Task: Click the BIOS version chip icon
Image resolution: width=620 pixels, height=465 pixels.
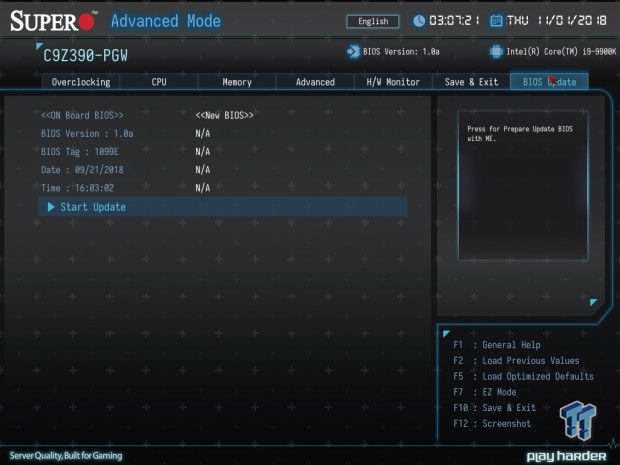Action: [x=353, y=52]
